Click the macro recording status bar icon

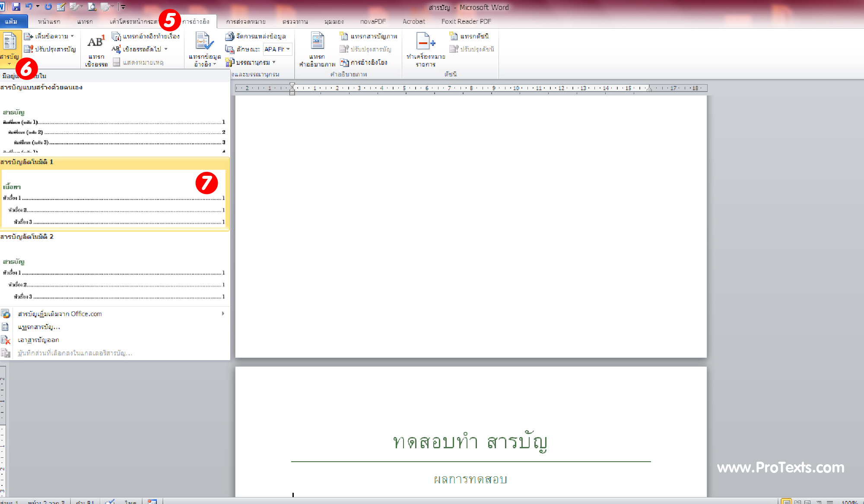pyautogui.click(x=152, y=501)
